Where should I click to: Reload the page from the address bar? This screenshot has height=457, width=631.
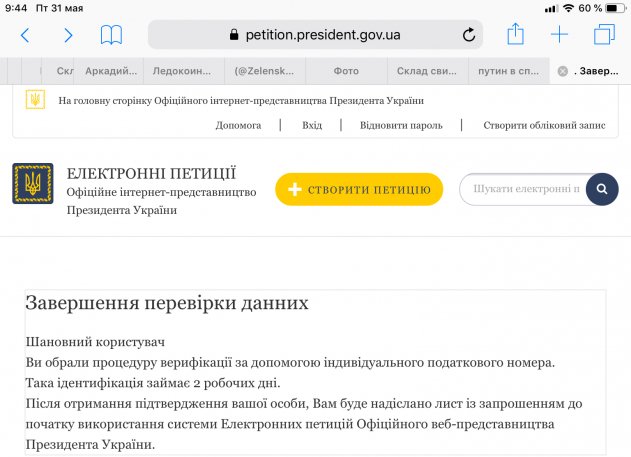pos(469,35)
